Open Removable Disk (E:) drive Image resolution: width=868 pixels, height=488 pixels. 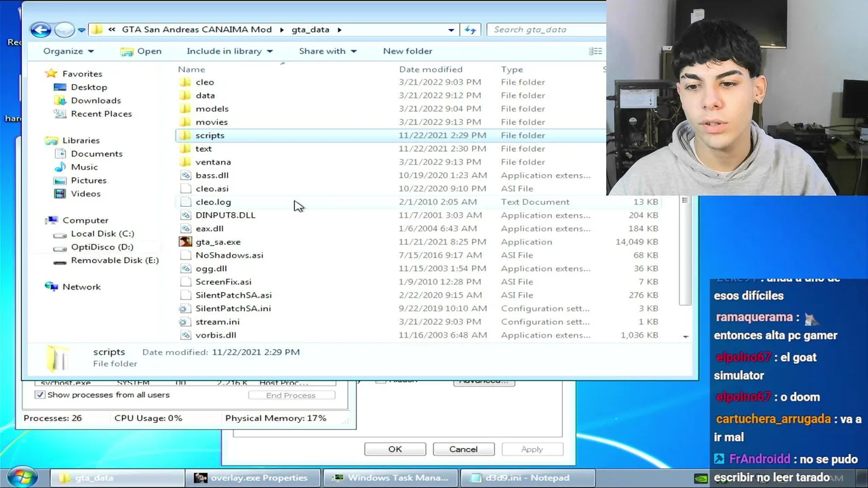point(115,260)
